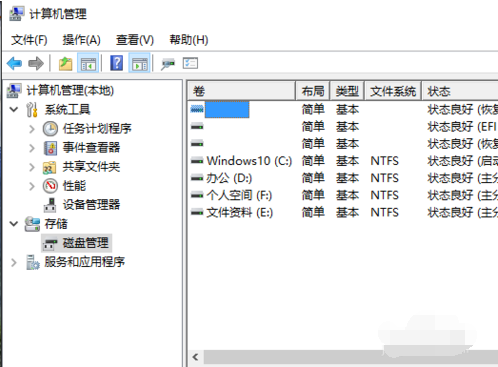Collapse the 系统工具 tree node

tap(14, 109)
